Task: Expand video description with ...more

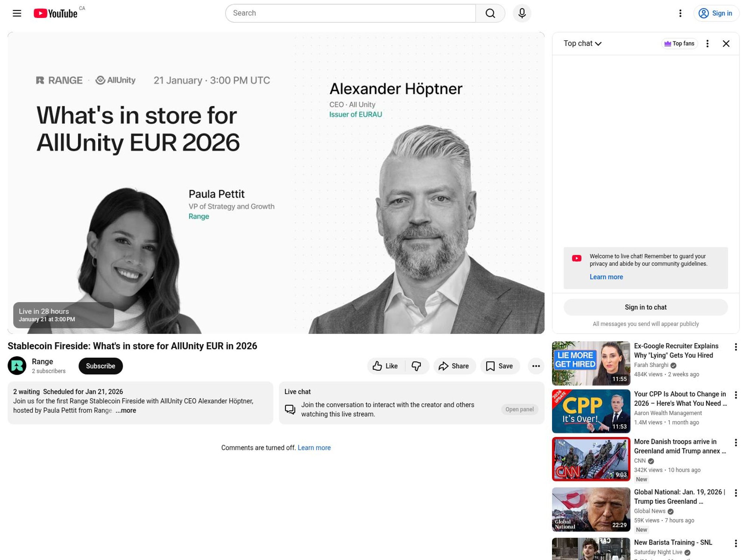Action: pyautogui.click(x=126, y=410)
